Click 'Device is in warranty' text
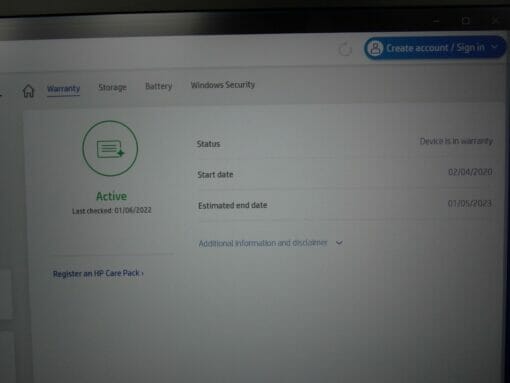This screenshot has width=510, height=383. [x=456, y=141]
